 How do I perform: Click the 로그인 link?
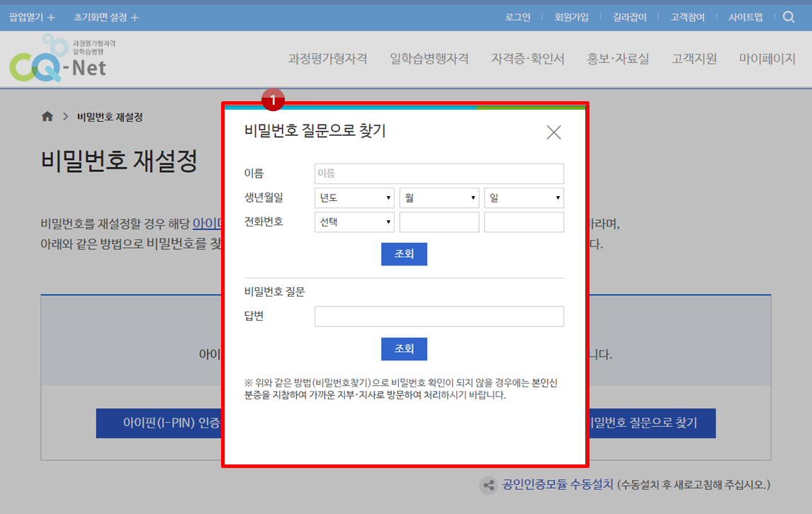[x=518, y=17]
